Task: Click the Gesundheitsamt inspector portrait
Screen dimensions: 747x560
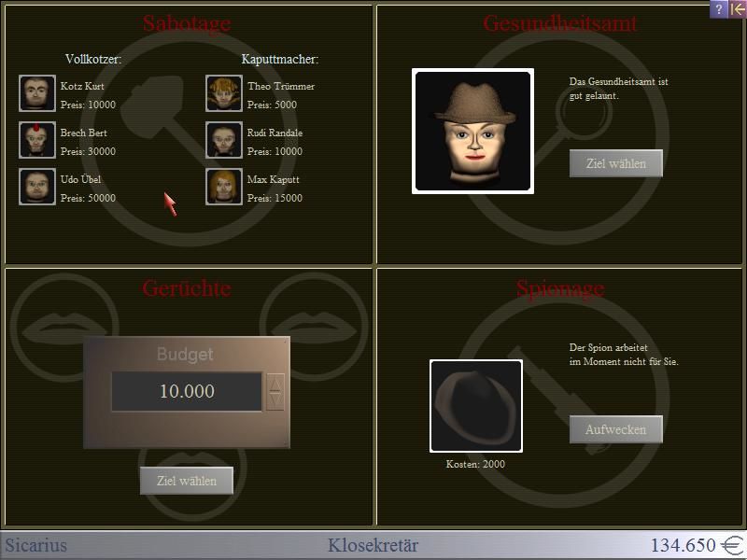Action: 472,131
